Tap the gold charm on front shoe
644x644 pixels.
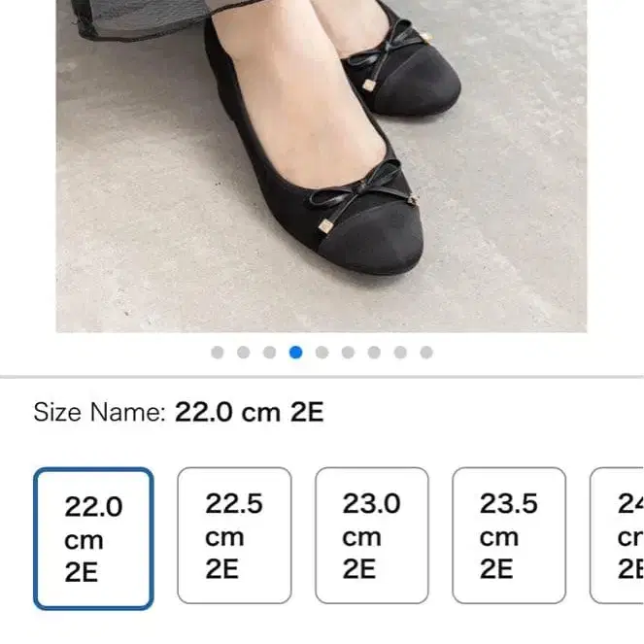click(325, 226)
